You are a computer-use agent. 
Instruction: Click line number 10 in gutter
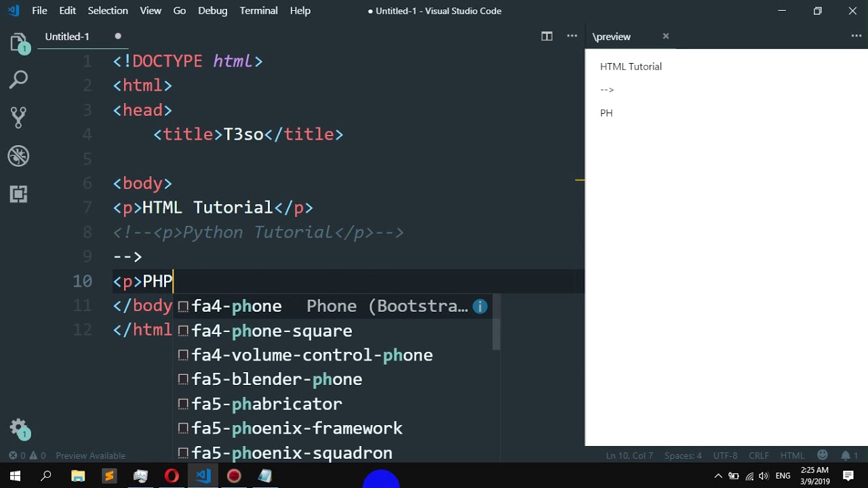click(x=83, y=281)
